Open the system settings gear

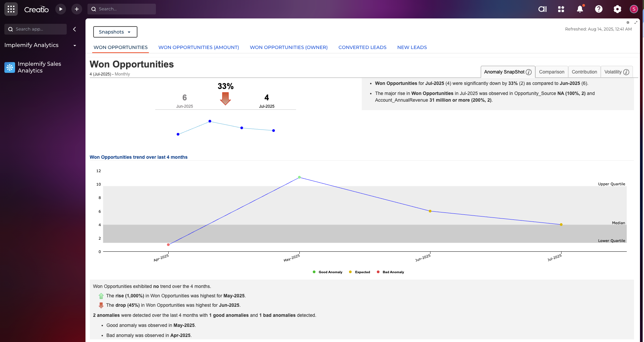point(618,9)
